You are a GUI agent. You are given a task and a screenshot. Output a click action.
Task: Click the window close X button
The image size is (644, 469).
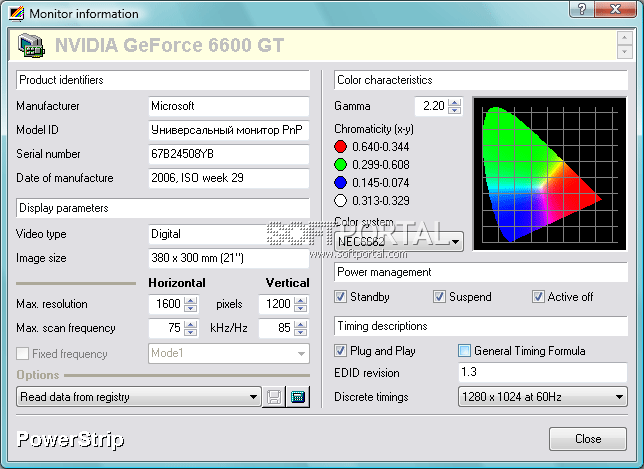(x=615, y=9)
